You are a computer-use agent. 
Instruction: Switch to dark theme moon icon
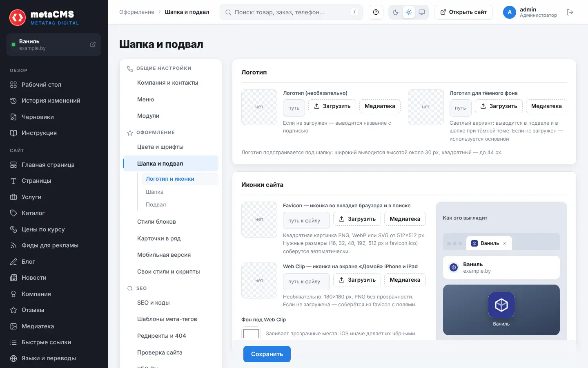[x=396, y=12]
